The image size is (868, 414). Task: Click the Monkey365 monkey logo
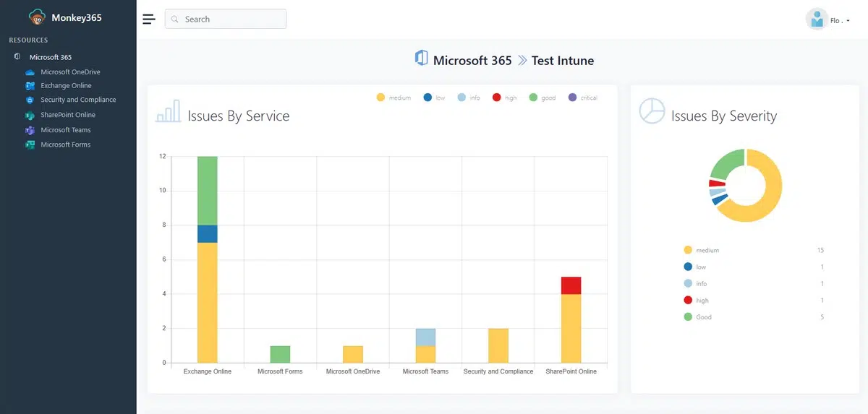tap(37, 18)
